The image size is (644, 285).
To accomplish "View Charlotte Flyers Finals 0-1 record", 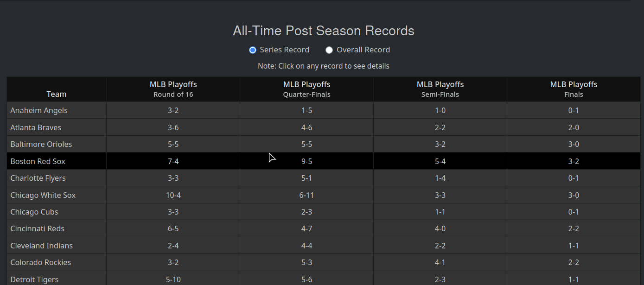I will (x=574, y=178).
